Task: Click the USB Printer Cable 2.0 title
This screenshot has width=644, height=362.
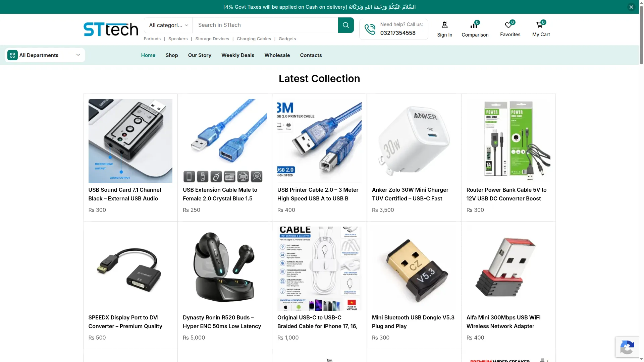Action: [x=318, y=194]
